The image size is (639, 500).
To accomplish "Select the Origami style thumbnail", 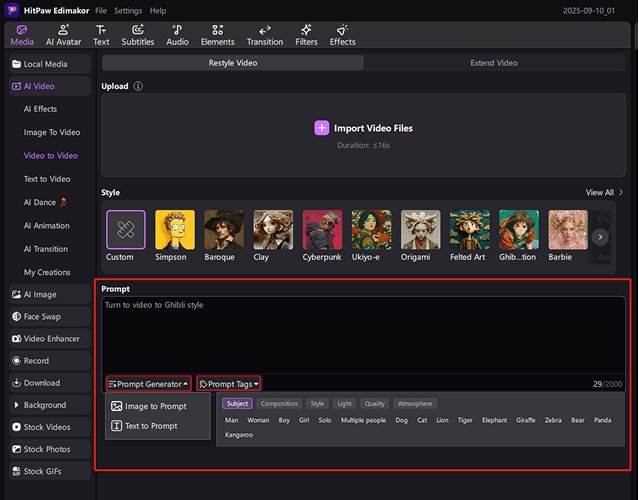I will 421,229.
